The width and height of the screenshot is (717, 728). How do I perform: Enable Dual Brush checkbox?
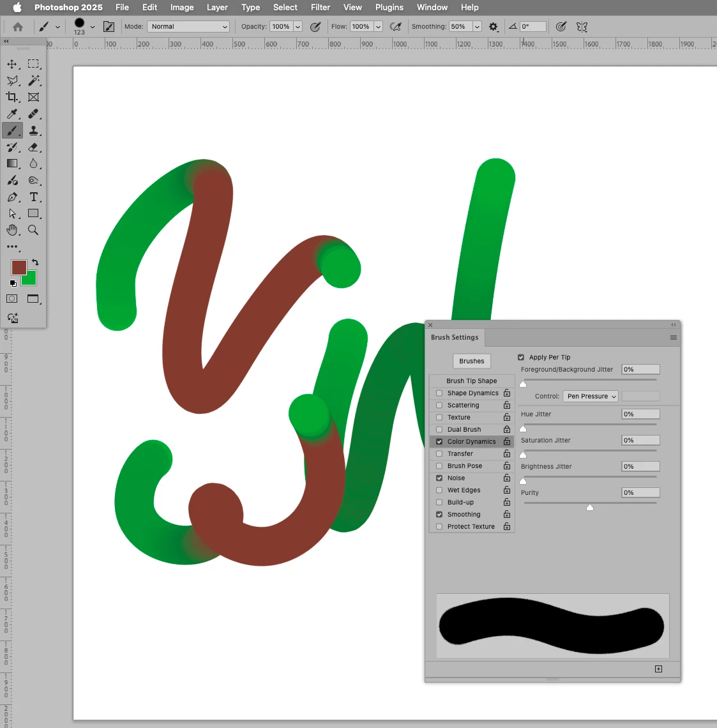[x=439, y=429]
